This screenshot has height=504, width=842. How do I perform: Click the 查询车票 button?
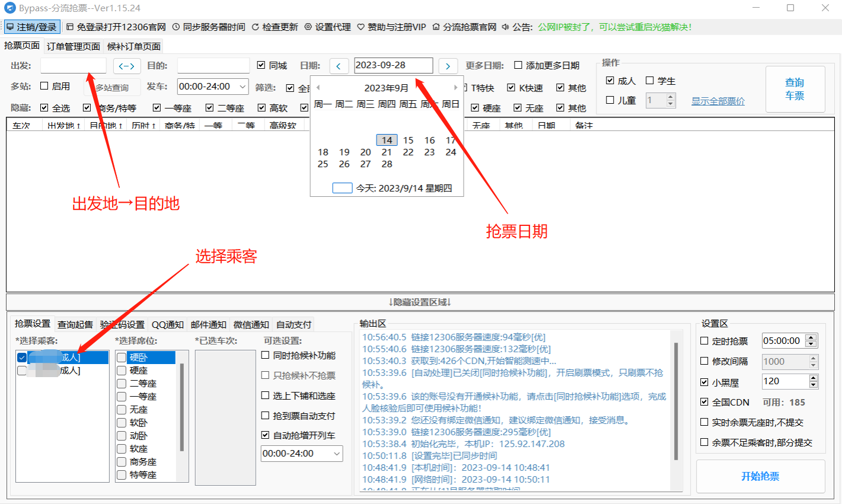tap(795, 89)
